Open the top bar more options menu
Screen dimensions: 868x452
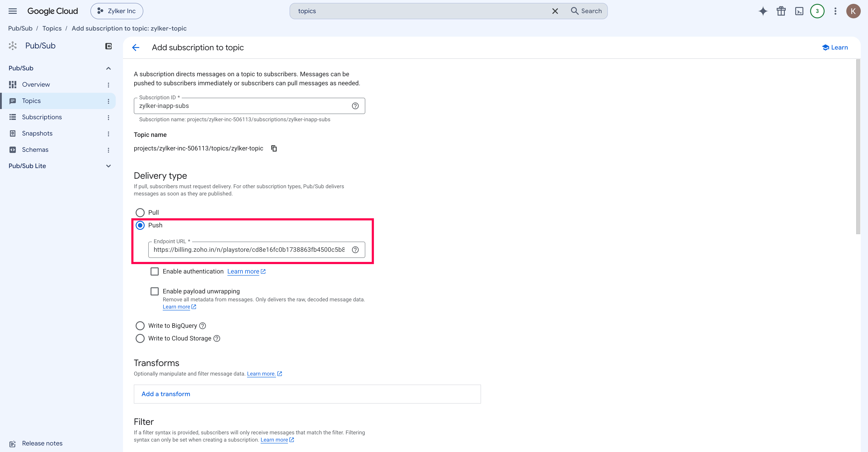click(835, 11)
